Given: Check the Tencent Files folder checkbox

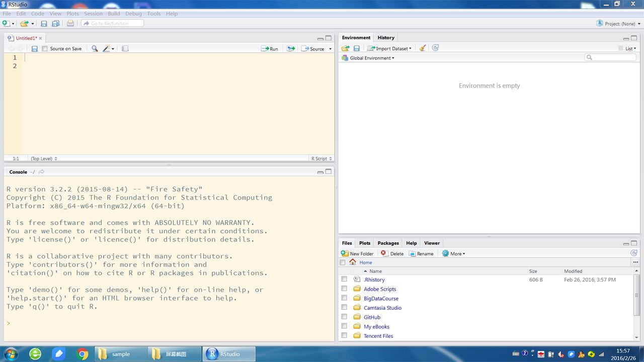Looking at the screenshot, I should 344,335.
